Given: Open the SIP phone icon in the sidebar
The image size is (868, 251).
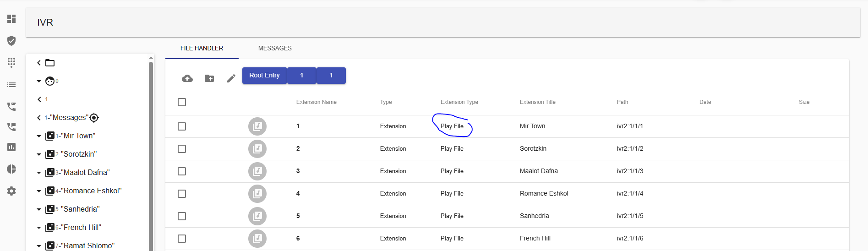Looking at the screenshot, I should (11, 106).
